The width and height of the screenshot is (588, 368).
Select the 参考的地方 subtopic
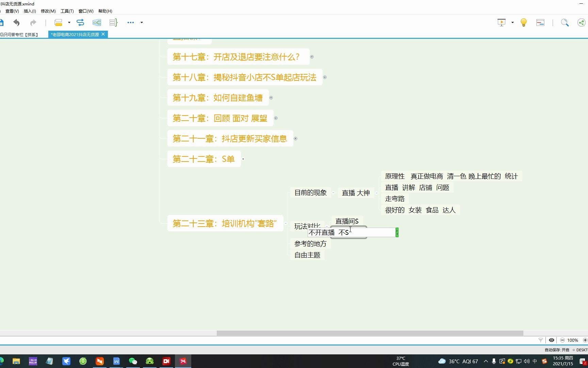click(x=310, y=244)
